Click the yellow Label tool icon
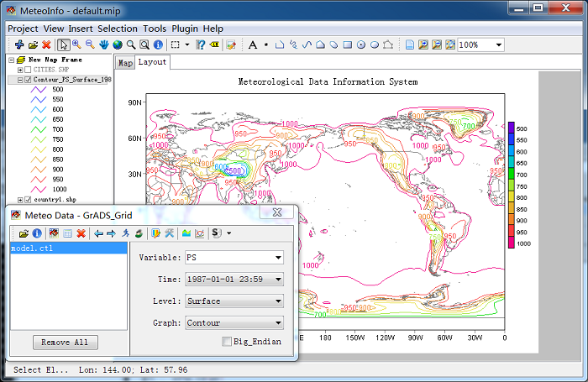This screenshot has width=588, height=382. pos(214,44)
